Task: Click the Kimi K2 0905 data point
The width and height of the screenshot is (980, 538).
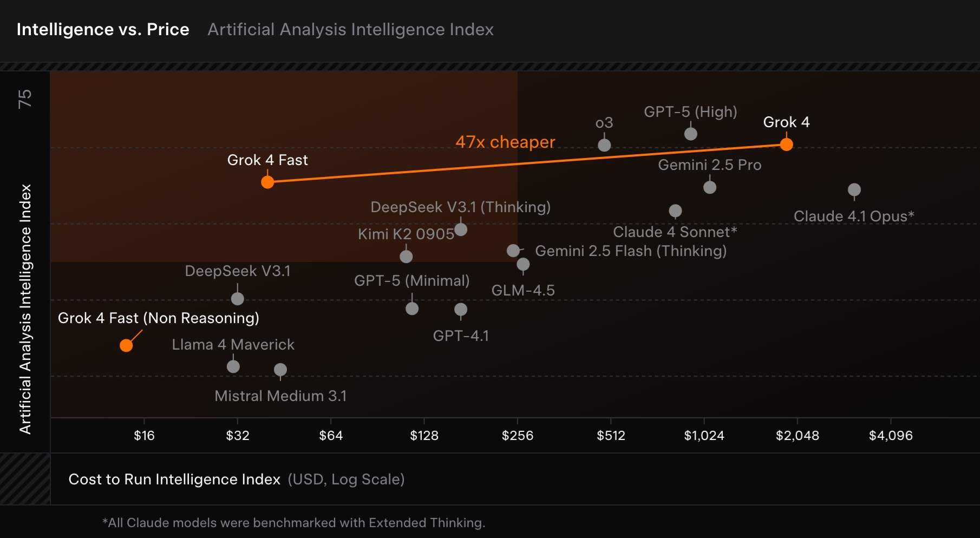Action: [x=406, y=256]
